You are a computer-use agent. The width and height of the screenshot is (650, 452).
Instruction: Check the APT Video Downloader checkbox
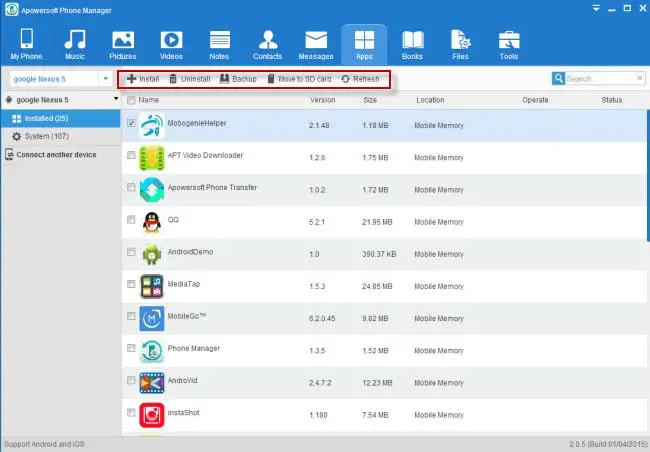point(131,155)
